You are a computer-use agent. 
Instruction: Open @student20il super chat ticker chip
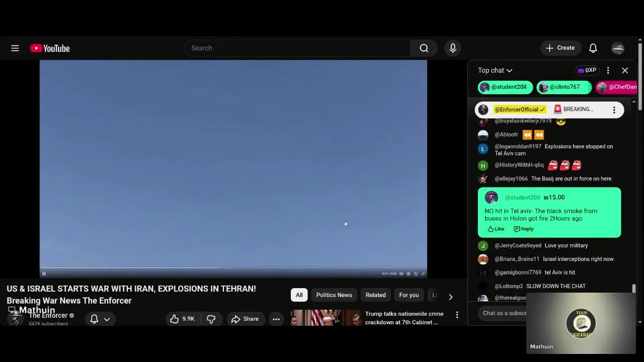[x=505, y=87]
